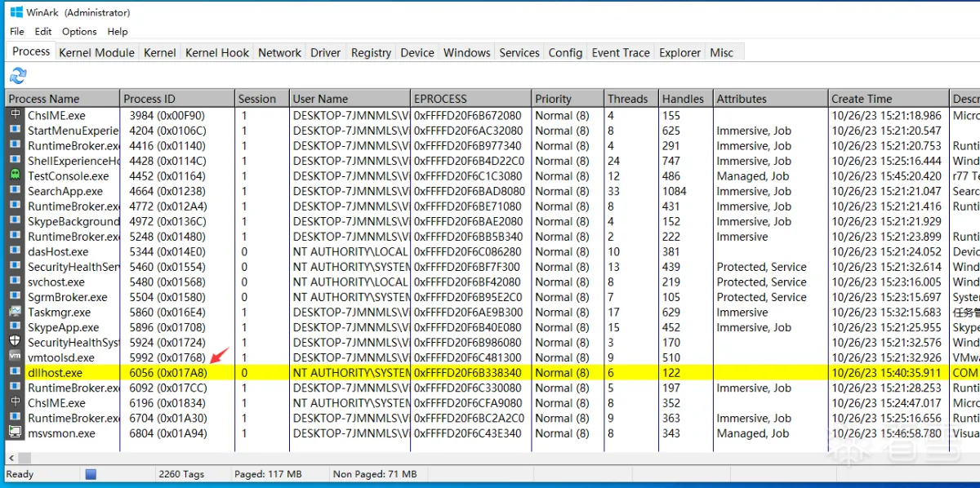
Task: Click the blue status bar indicator icon
Action: (x=91, y=474)
